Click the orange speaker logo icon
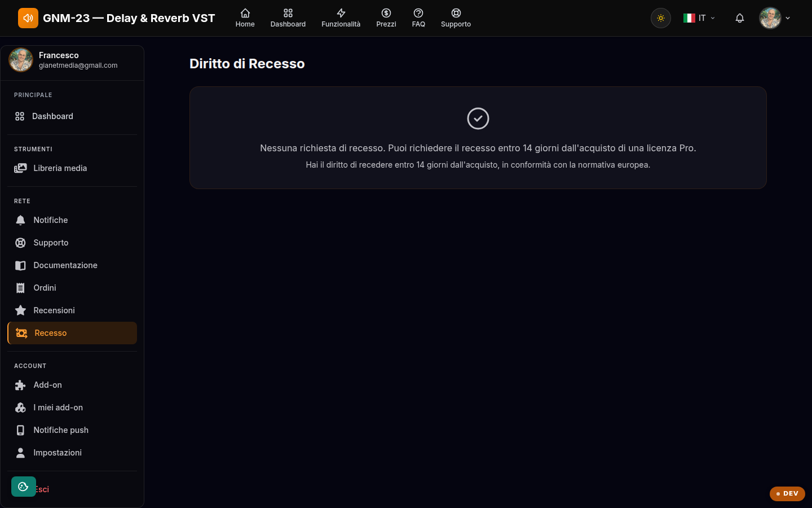 click(28, 18)
